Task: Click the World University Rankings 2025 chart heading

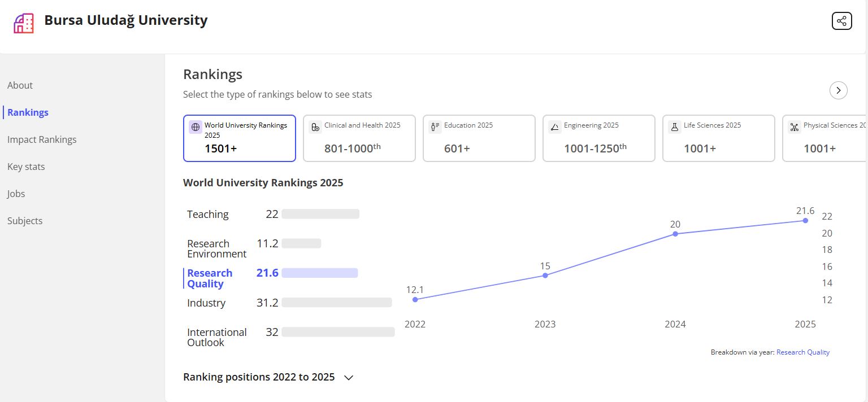Action: [x=263, y=182]
